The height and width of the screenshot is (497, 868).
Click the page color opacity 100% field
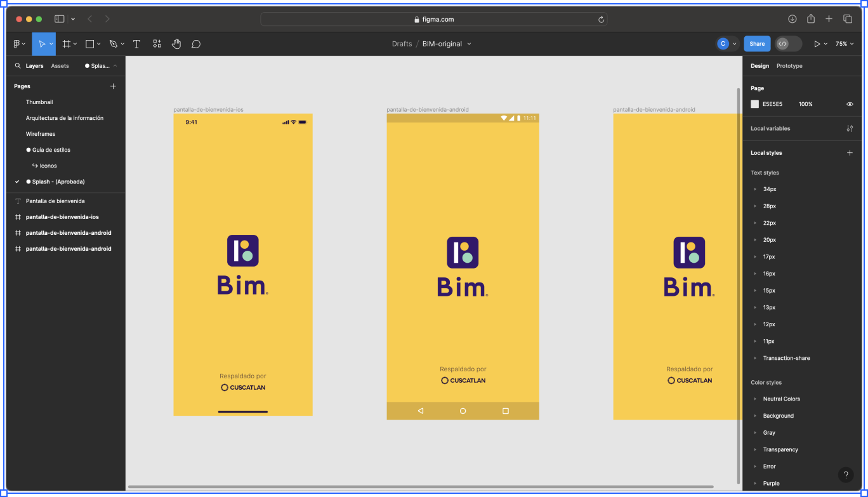pyautogui.click(x=806, y=104)
